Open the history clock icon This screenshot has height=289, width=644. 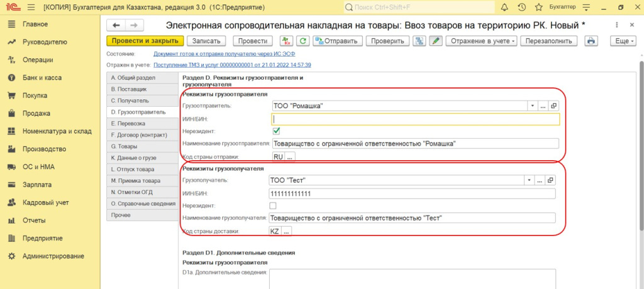pos(521,8)
